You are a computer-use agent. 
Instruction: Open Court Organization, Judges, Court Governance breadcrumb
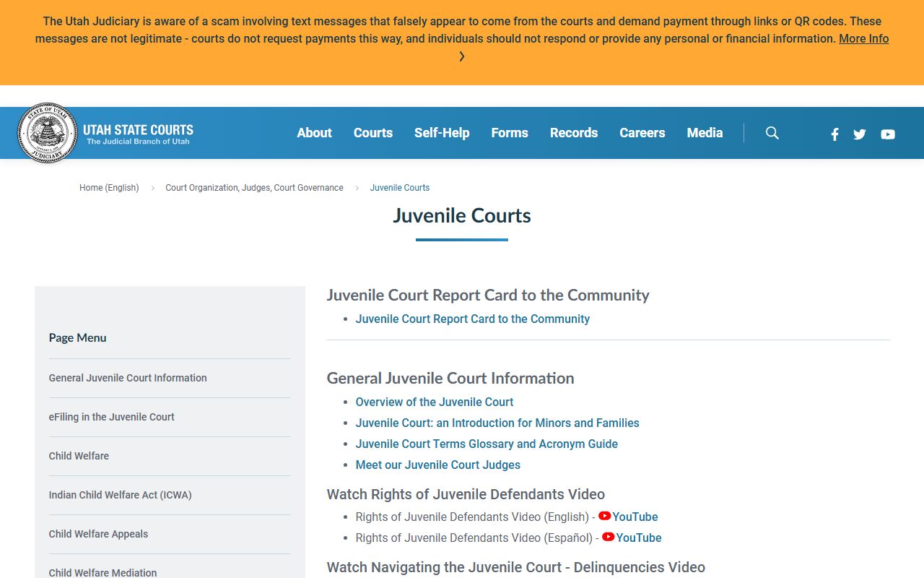(254, 188)
